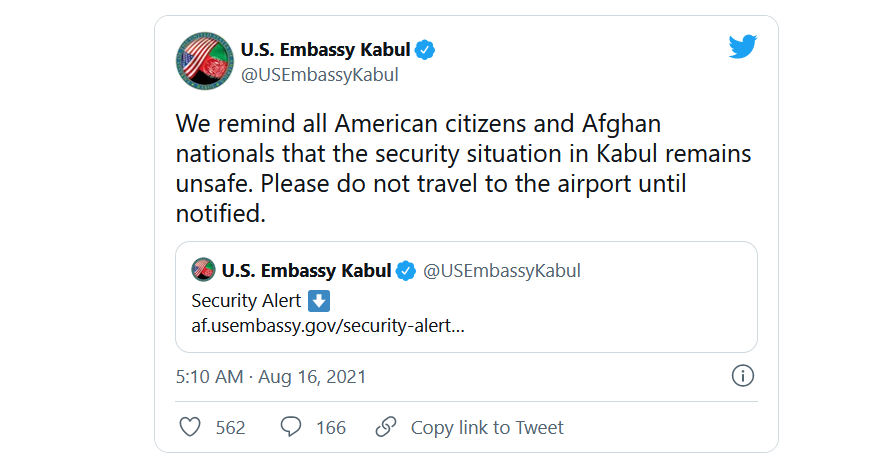
Task: Open the af.usembassy.gov security-alert link
Action: 328,326
